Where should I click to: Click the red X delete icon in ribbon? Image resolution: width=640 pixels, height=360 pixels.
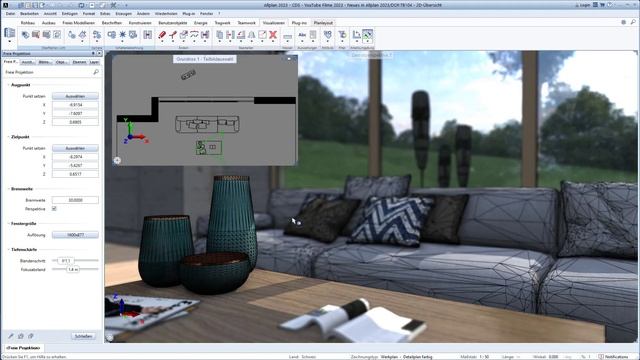coord(273,35)
